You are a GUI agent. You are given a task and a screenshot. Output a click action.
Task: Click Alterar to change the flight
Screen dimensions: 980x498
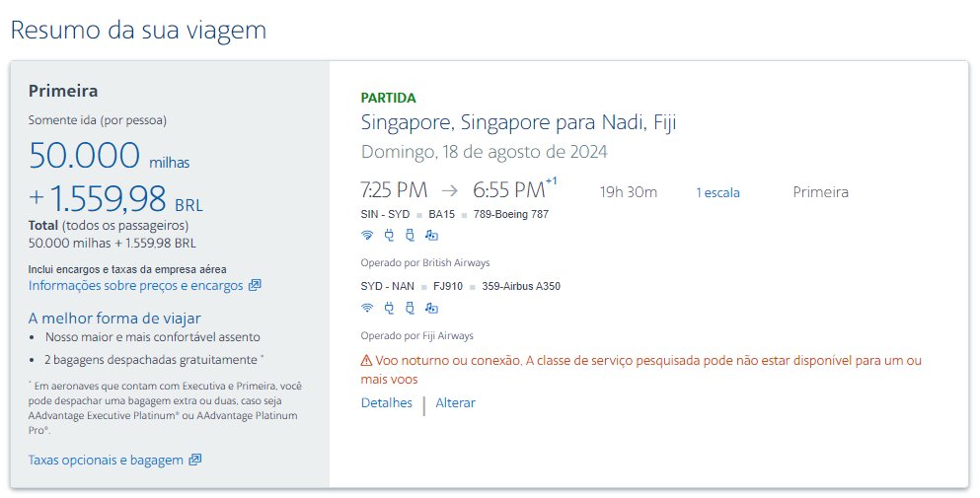pyautogui.click(x=455, y=402)
